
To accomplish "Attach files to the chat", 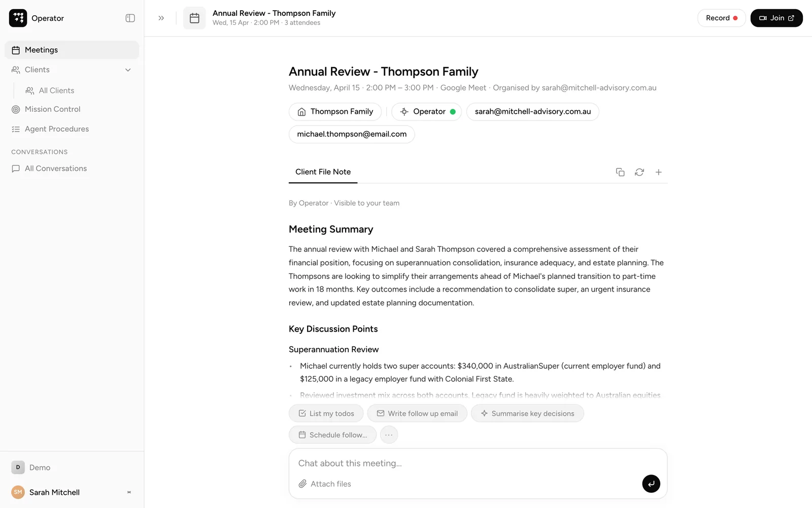I will click(325, 484).
